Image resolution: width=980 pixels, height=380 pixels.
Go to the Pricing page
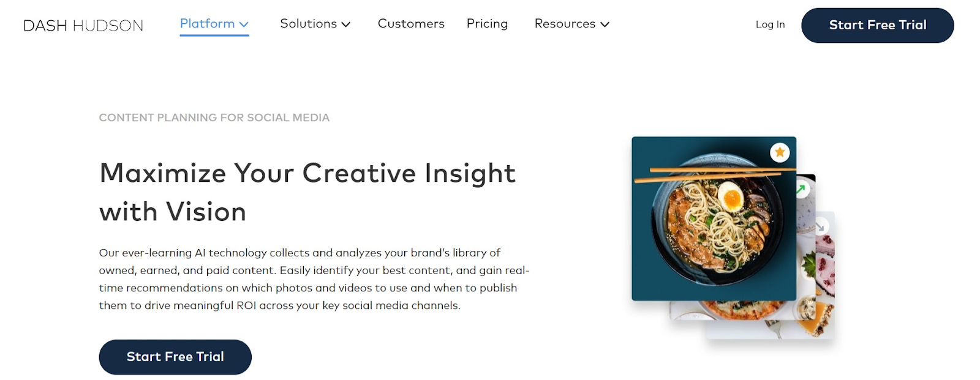coord(487,24)
